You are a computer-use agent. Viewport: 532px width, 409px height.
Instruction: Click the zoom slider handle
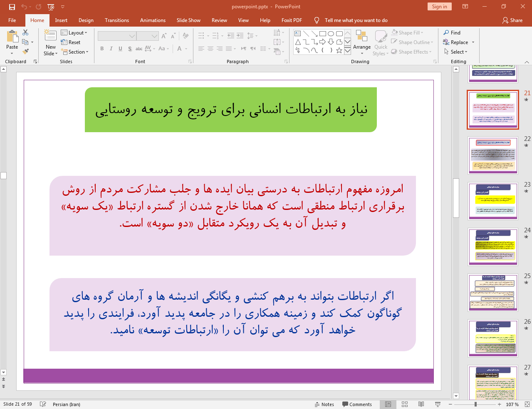475,404
